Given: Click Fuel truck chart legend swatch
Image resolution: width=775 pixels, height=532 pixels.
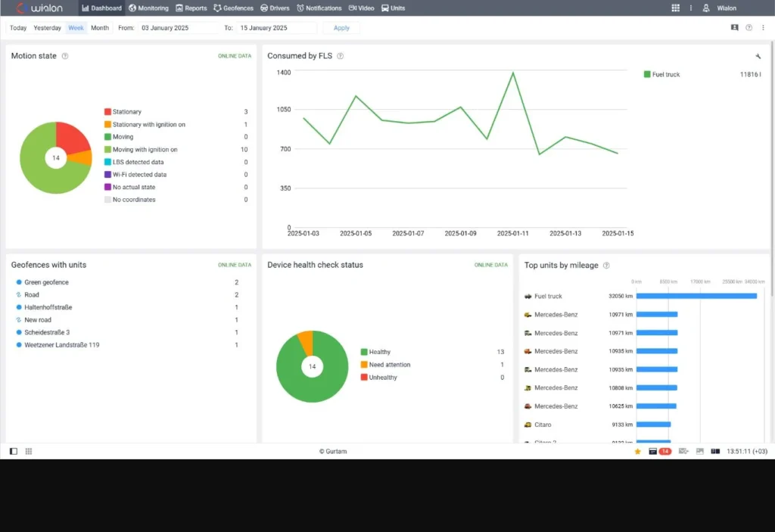Looking at the screenshot, I should pyautogui.click(x=647, y=74).
